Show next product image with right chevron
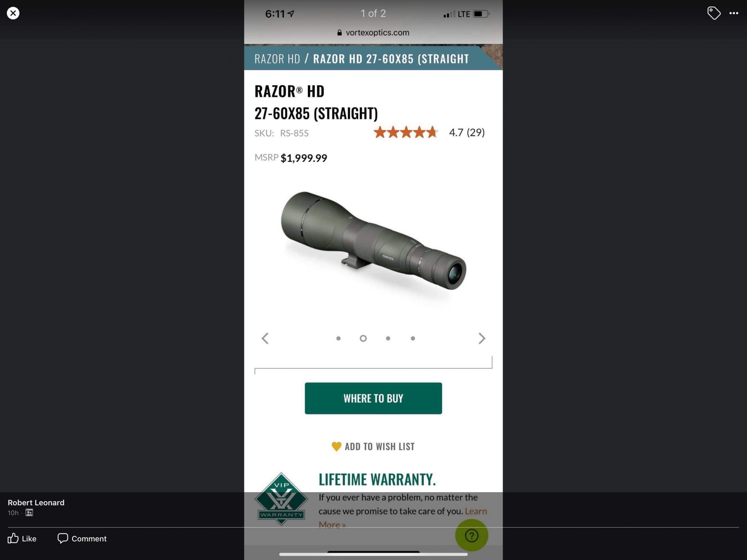Viewport: 747px width, 560px height. [x=482, y=338]
